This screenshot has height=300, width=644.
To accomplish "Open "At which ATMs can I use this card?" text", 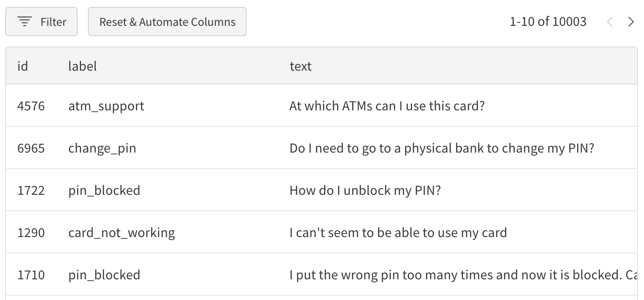I will (387, 106).
